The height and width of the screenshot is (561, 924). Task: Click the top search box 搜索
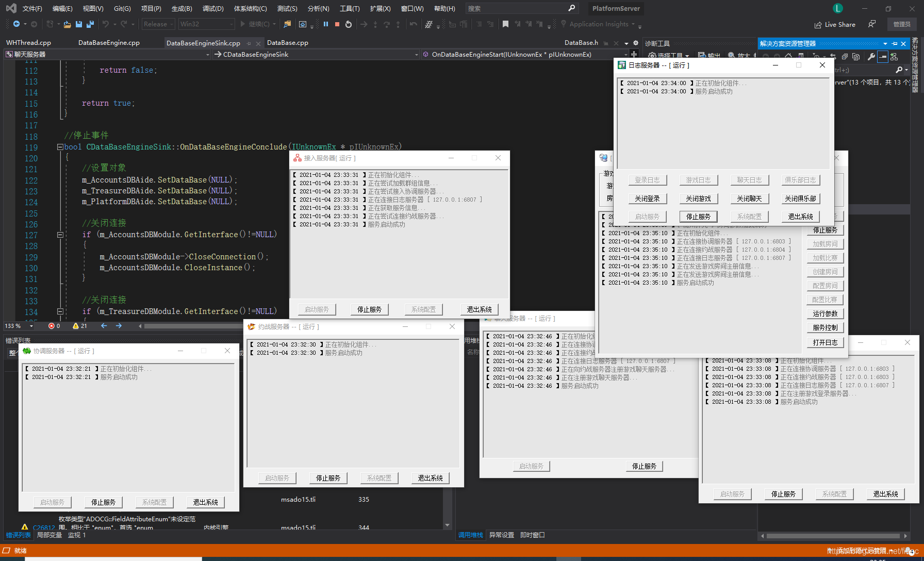tap(521, 9)
